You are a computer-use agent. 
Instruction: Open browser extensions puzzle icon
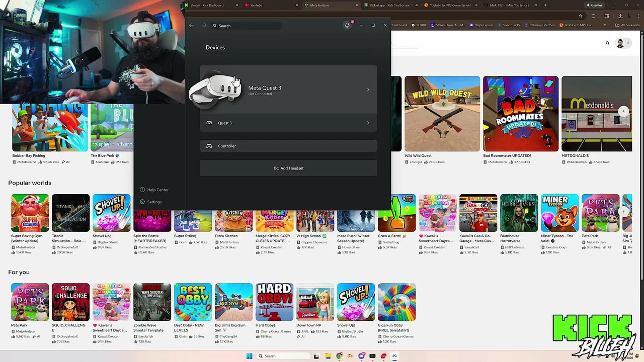click(593, 16)
